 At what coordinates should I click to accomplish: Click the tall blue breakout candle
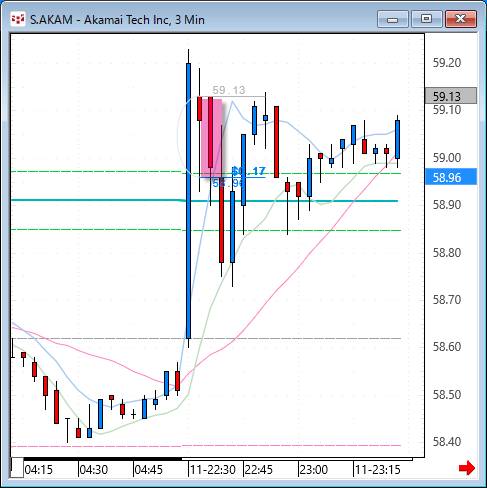point(188,200)
